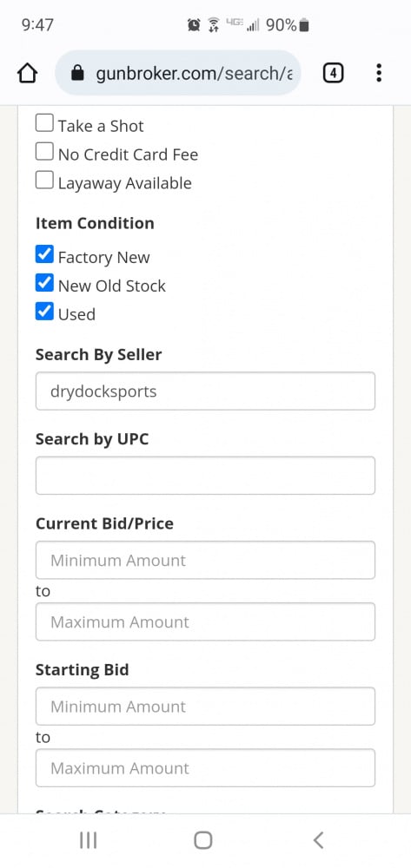Screen dimensions: 411x868
Task: Uncheck the Factory New condition
Action: tap(44, 254)
